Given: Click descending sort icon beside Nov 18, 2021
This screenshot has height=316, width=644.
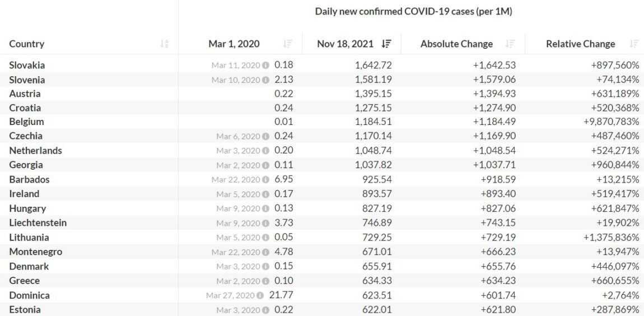Looking at the screenshot, I should 386,44.
